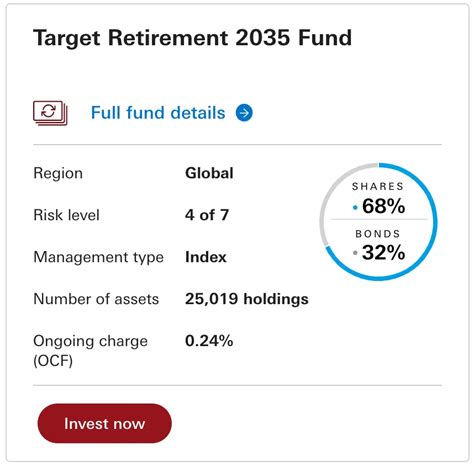Click the Invest now button
Viewport: 474px width, 467px height.
pyautogui.click(x=104, y=423)
